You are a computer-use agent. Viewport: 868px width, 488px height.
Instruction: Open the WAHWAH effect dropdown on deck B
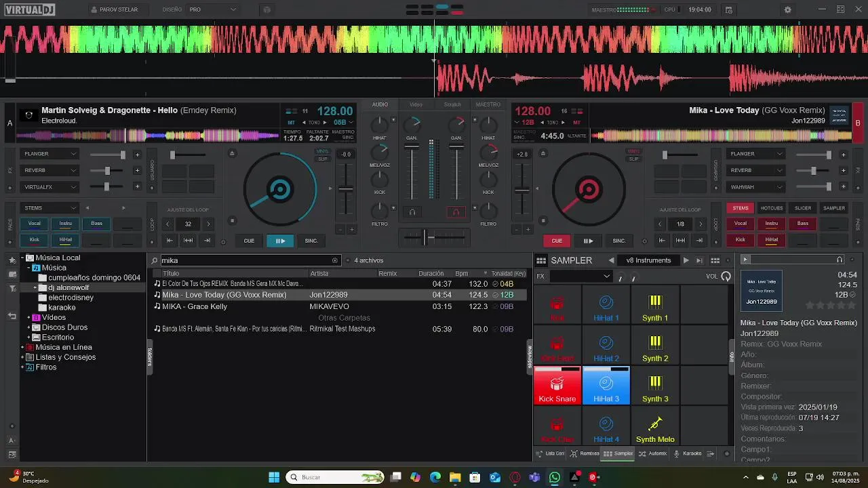tap(756, 186)
